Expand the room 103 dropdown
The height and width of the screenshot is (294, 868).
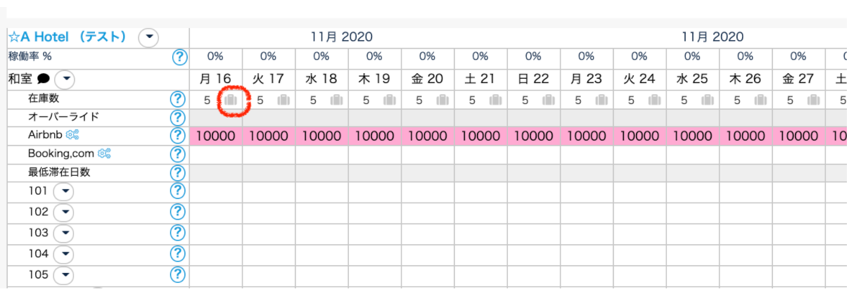click(x=63, y=233)
